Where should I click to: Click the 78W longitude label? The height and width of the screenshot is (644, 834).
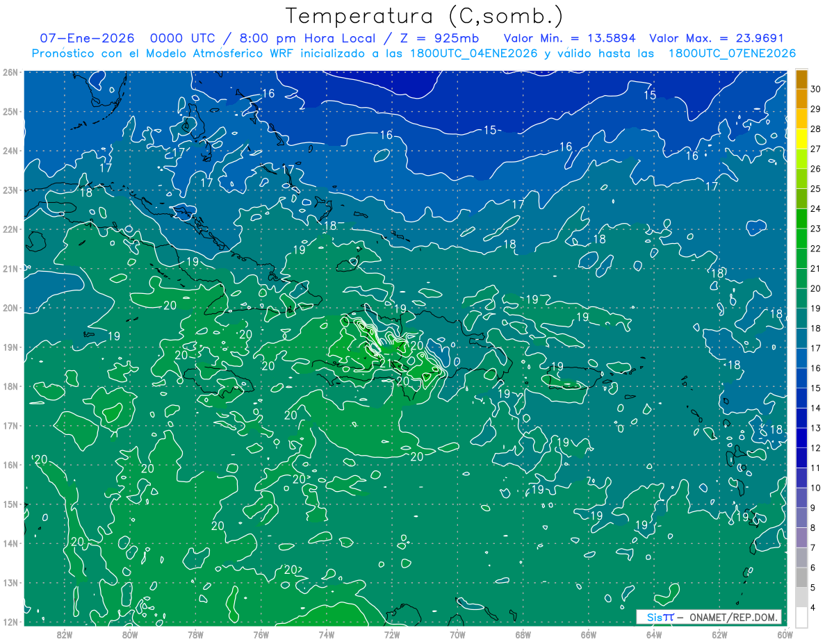(x=195, y=634)
